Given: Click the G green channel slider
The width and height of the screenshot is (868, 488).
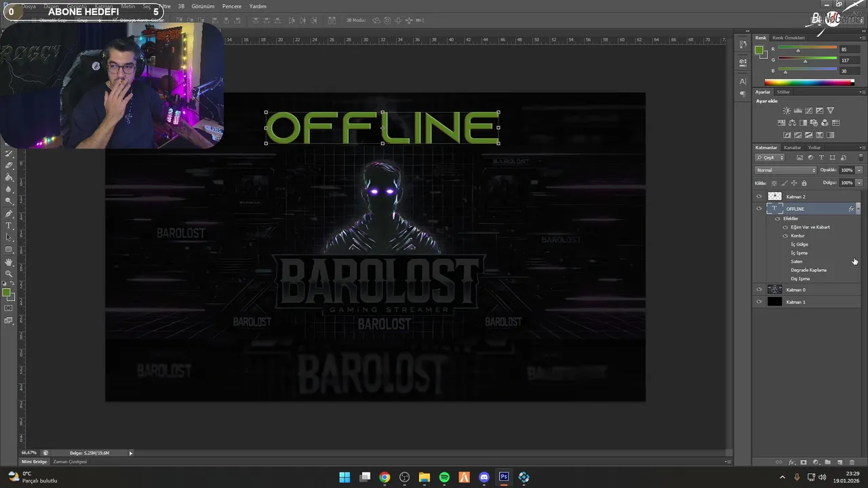Looking at the screenshot, I should coord(807,60).
